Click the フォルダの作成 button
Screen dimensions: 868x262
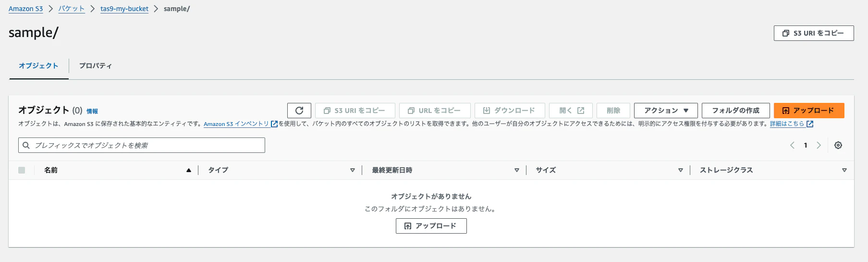click(x=736, y=111)
